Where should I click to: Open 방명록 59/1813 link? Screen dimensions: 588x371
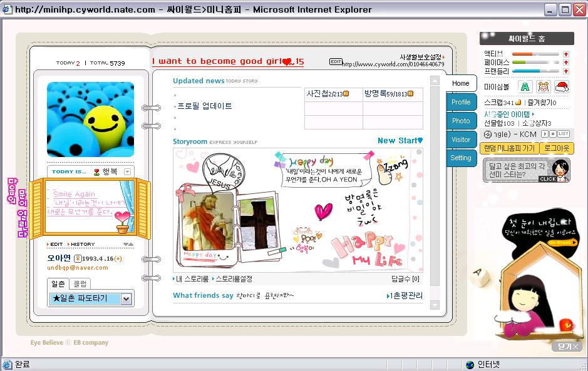386,94
